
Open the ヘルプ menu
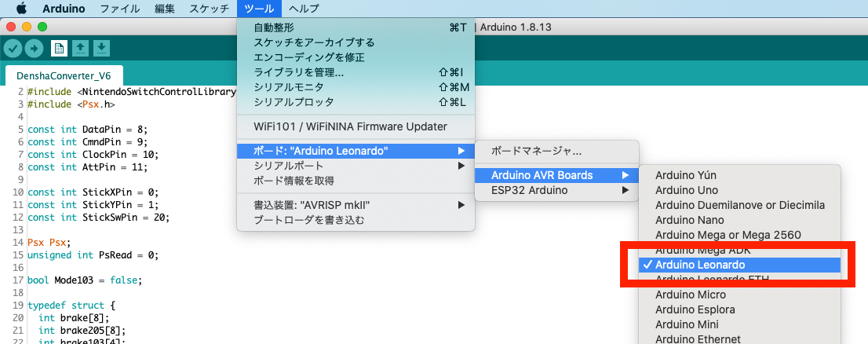pyautogui.click(x=304, y=9)
